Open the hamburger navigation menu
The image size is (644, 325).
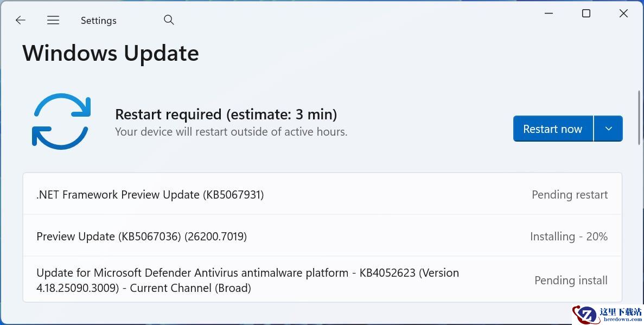click(53, 20)
